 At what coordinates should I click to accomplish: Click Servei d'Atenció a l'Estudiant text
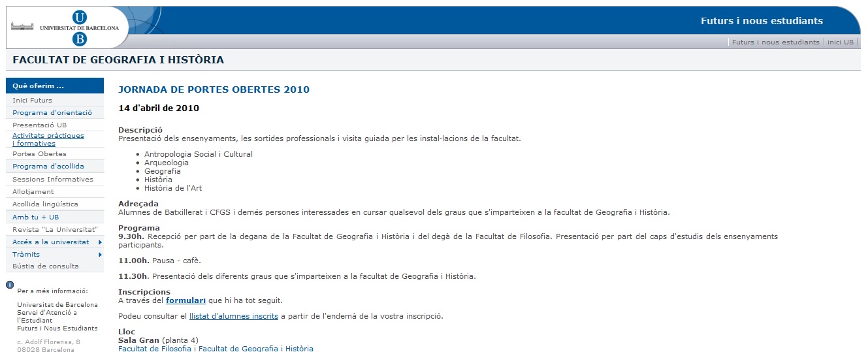pyautogui.click(x=47, y=316)
